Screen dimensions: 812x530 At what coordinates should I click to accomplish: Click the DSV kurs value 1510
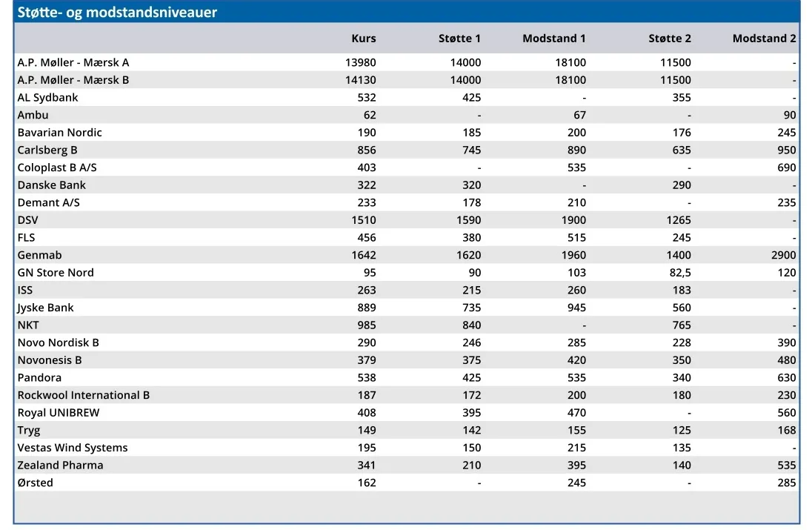point(364,220)
